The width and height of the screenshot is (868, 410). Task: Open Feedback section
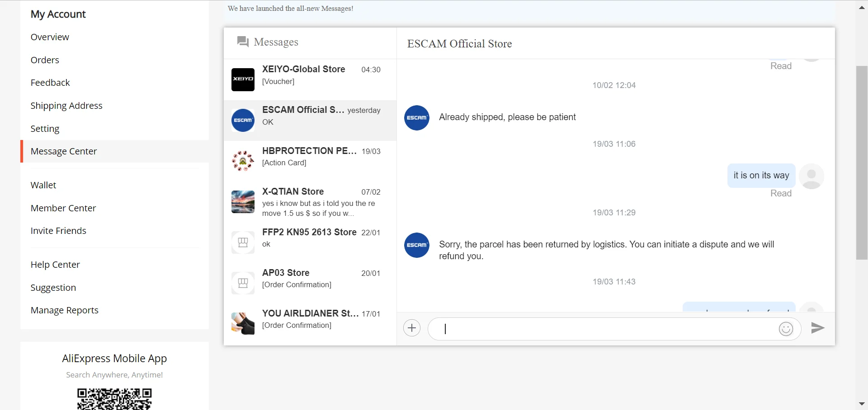click(x=50, y=83)
